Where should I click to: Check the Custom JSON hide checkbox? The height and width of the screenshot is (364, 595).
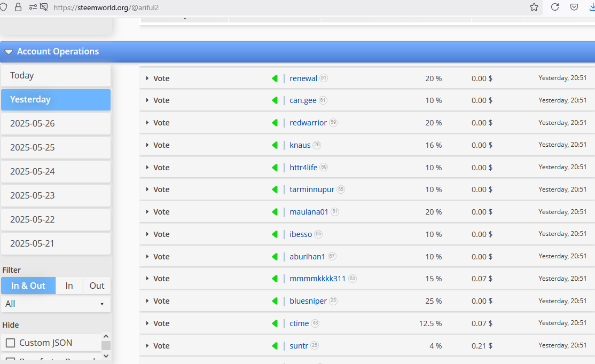[9, 342]
